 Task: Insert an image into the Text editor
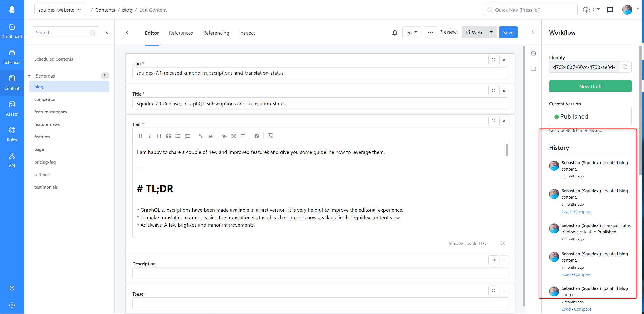pyautogui.click(x=210, y=136)
